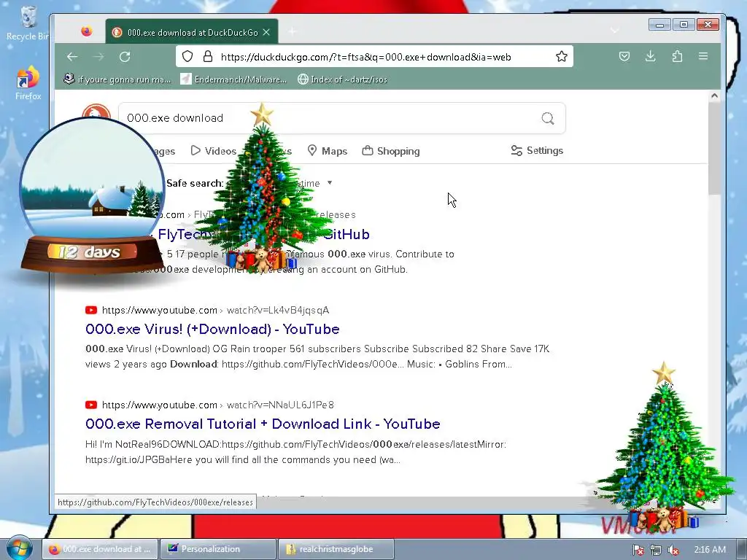List all tabs with the chevron
Viewport: 747px width, 560px height.
615,31
